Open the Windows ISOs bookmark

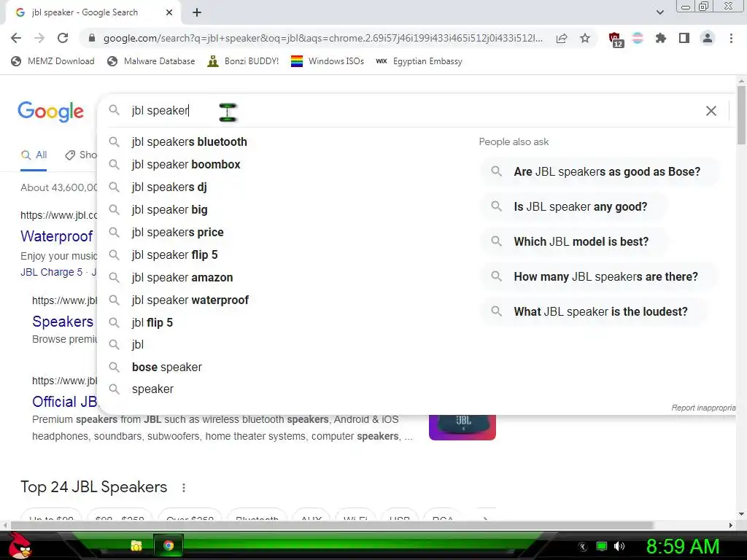(x=328, y=61)
